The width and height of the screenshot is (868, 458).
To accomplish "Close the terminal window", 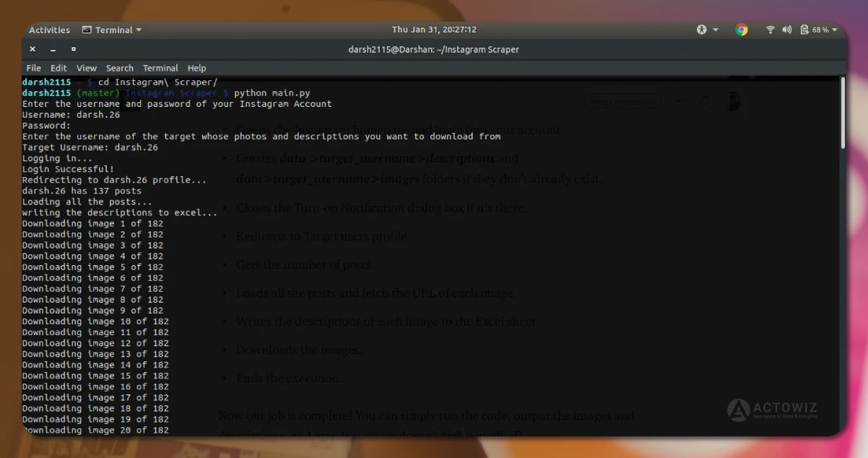I will pos(32,49).
